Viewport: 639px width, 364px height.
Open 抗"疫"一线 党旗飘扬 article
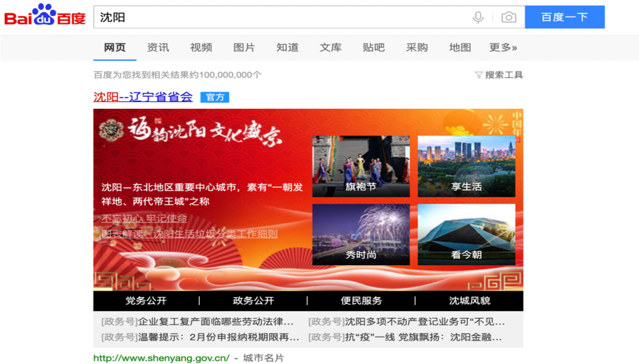tap(405, 337)
